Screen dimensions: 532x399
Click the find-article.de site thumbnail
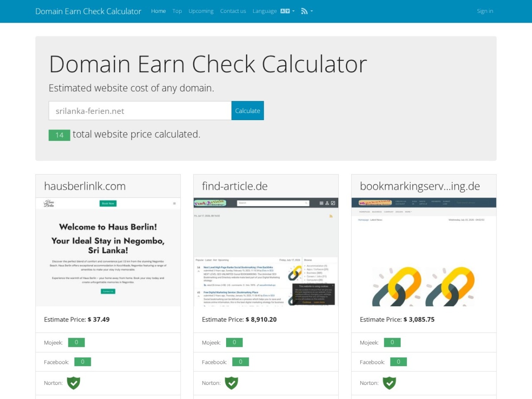(266, 252)
